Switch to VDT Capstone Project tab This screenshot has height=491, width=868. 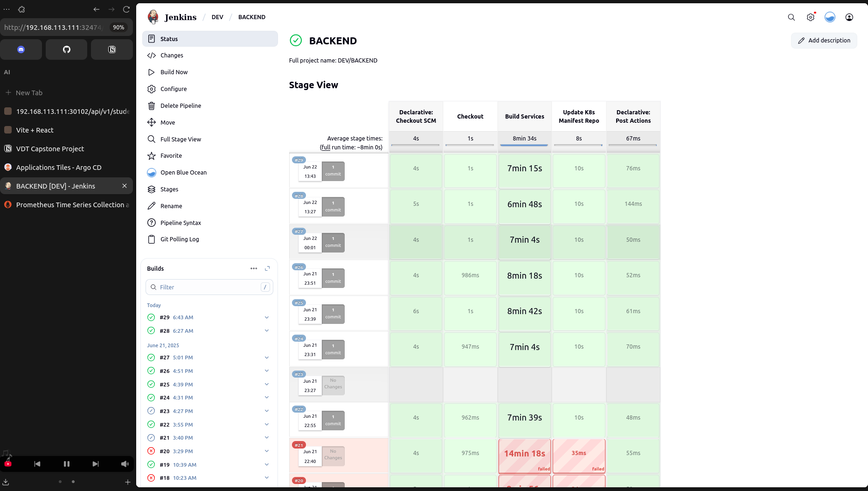[66, 149]
